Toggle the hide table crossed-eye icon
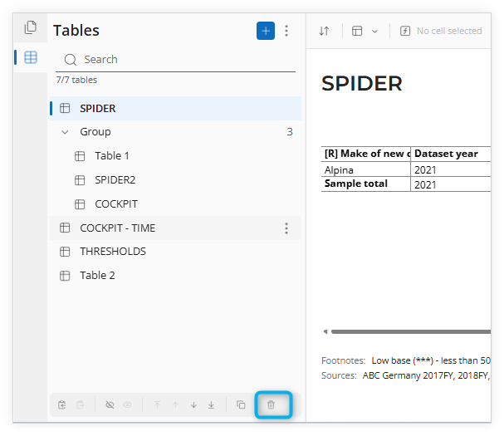This screenshot has height=436, width=504. click(x=110, y=404)
